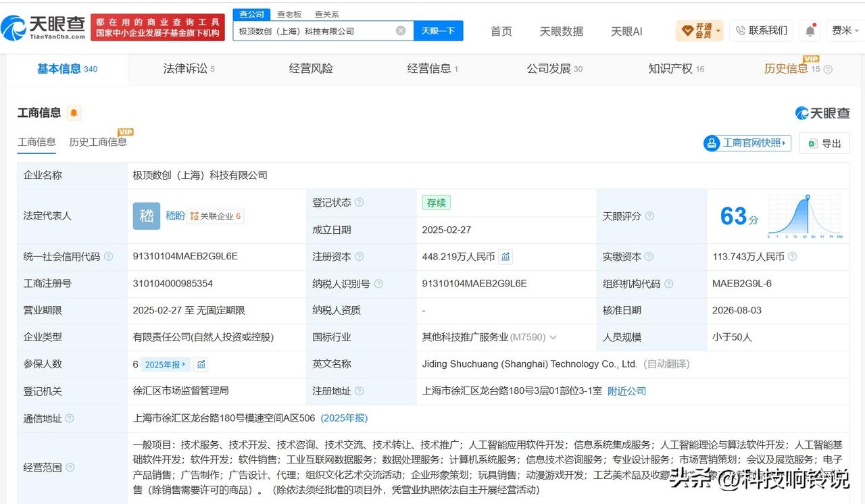Click the 存续 status tag
This screenshot has width=865, height=504.
[437, 203]
